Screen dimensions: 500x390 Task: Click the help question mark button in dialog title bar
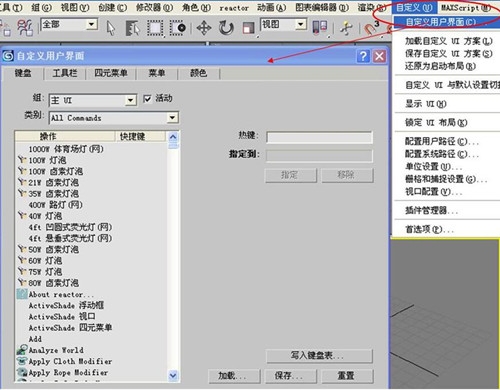363,56
